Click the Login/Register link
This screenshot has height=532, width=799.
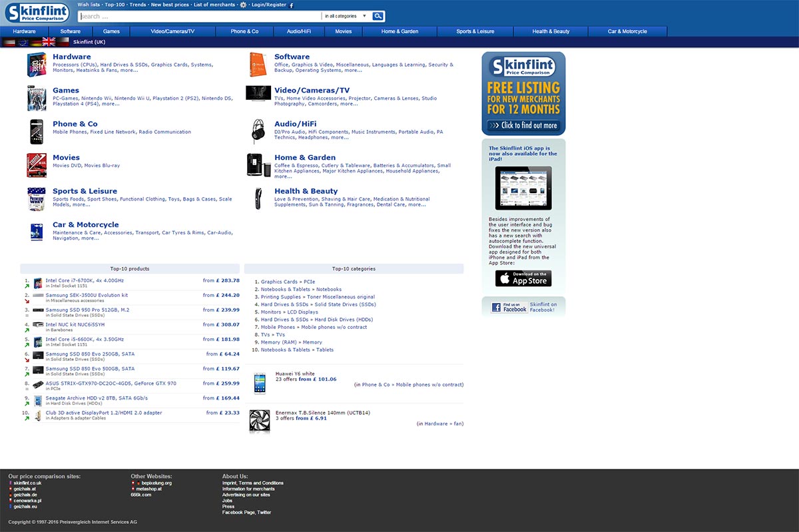(269, 5)
